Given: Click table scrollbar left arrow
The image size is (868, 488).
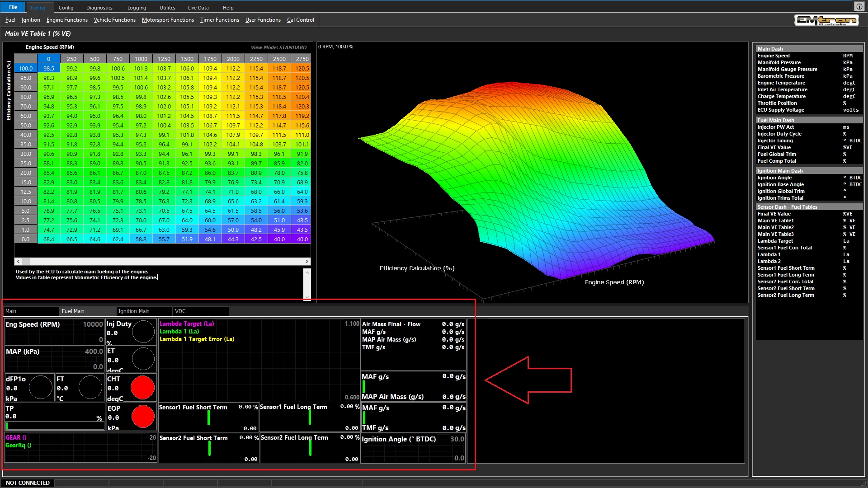Looking at the screenshot, I should [x=18, y=262].
